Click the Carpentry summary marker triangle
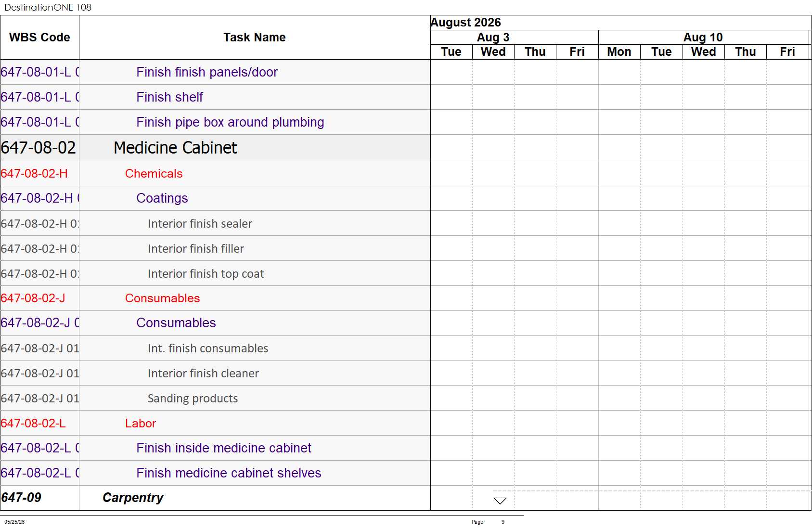 click(x=500, y=501)
